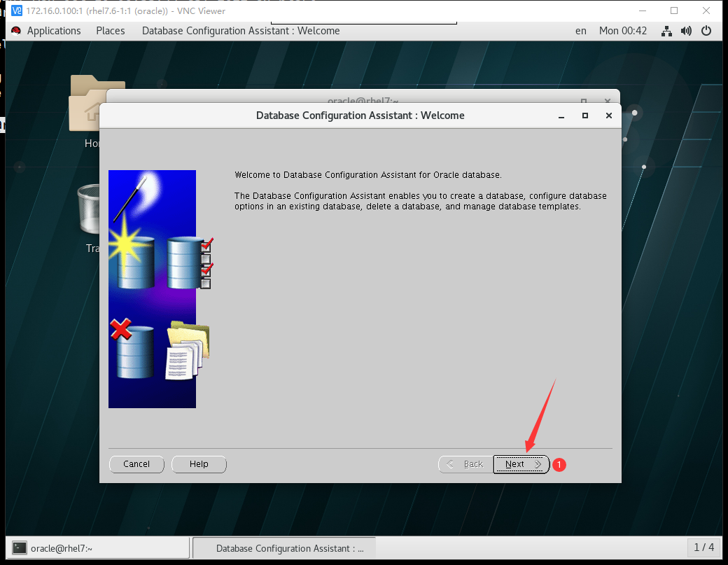
Task: Click the Next button in wizard
Action: (x=521, y=464)
